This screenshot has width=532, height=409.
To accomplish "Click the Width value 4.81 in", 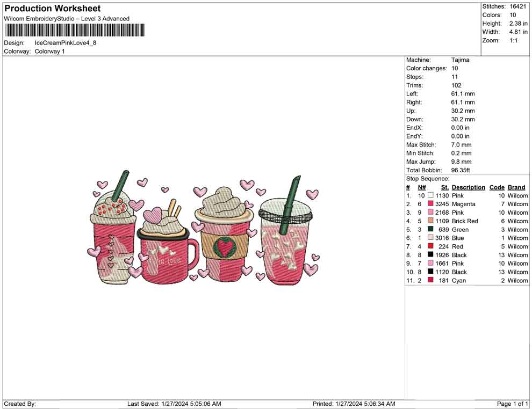I will (518, 32).
